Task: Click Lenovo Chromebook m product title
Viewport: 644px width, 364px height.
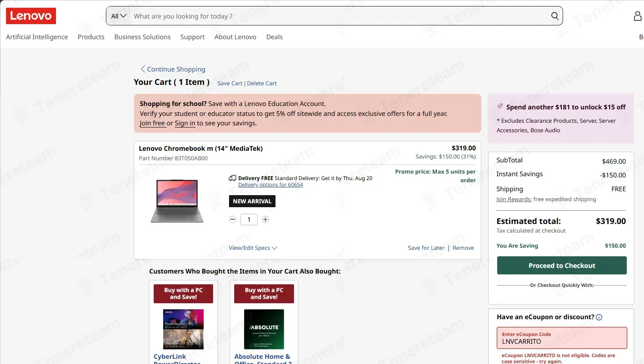Action: tap(201, 148)
